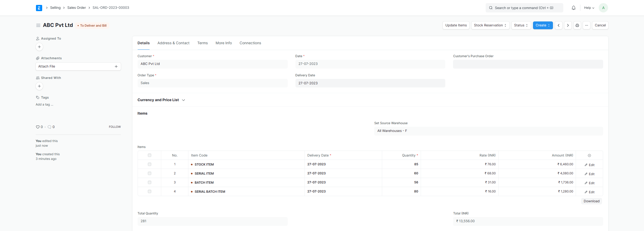Open items table settings gear

(589, 155)
